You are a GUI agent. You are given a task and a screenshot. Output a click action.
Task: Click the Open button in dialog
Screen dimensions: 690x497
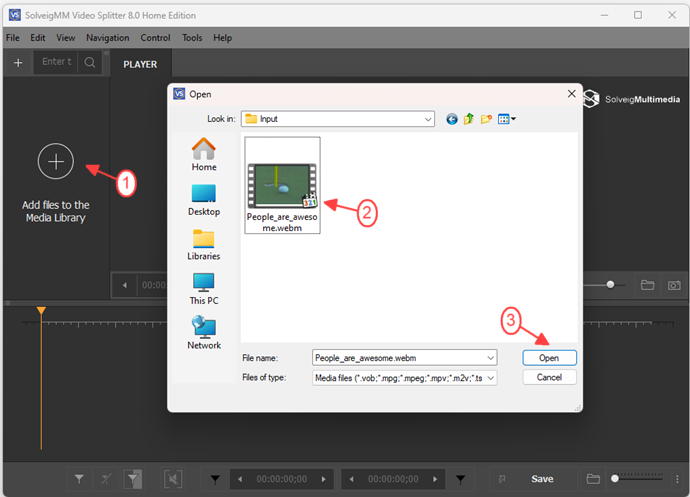549,358
